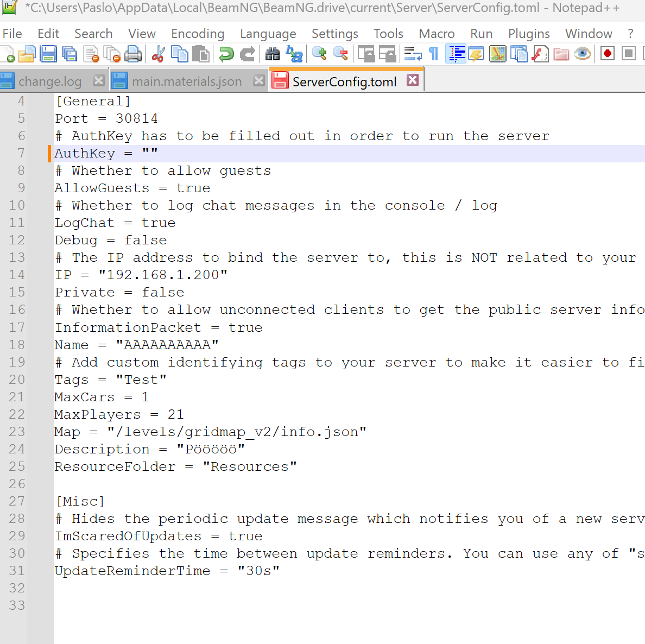Image resolution: width=645 pixels, height=644 pixels.
Task: Open Find with the binoculars icon
Action: click(x=273, y=54)
